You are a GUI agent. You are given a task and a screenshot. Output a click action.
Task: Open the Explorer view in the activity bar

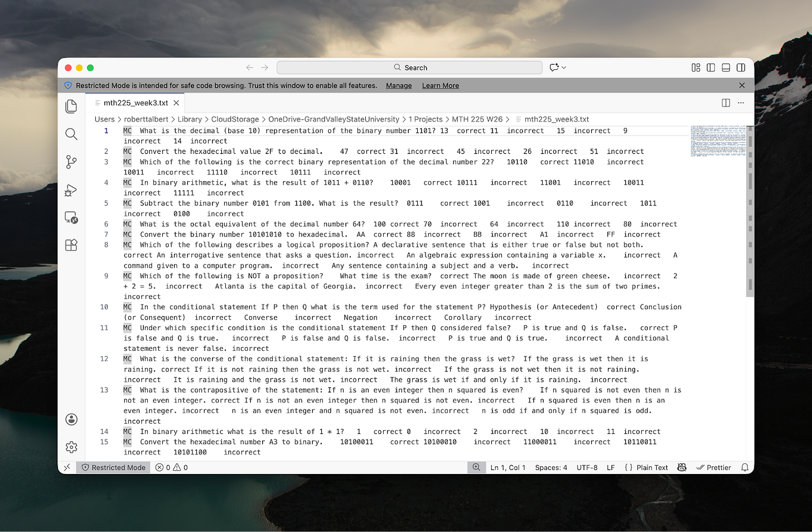tap(71, 106)
